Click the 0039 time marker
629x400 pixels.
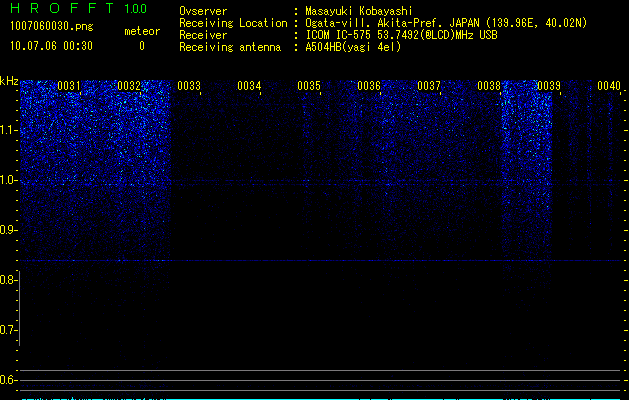click(549, 86)
